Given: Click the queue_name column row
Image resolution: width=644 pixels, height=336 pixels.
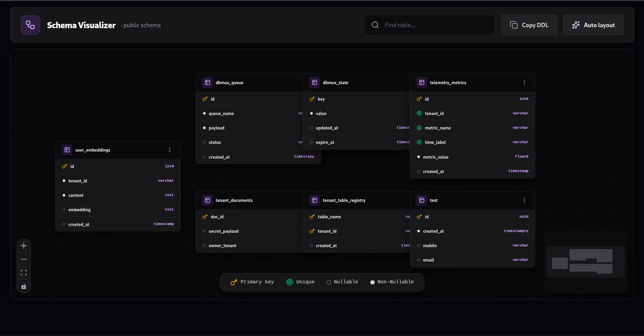Looking at the screenshot, I should pos(249,113).
